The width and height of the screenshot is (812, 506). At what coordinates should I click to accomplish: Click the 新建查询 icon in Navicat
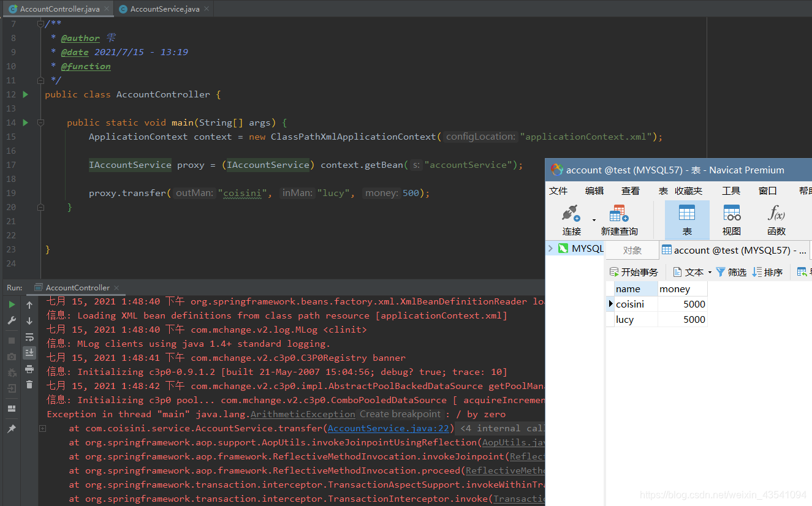pyautogui.click(x=619, y=213)
